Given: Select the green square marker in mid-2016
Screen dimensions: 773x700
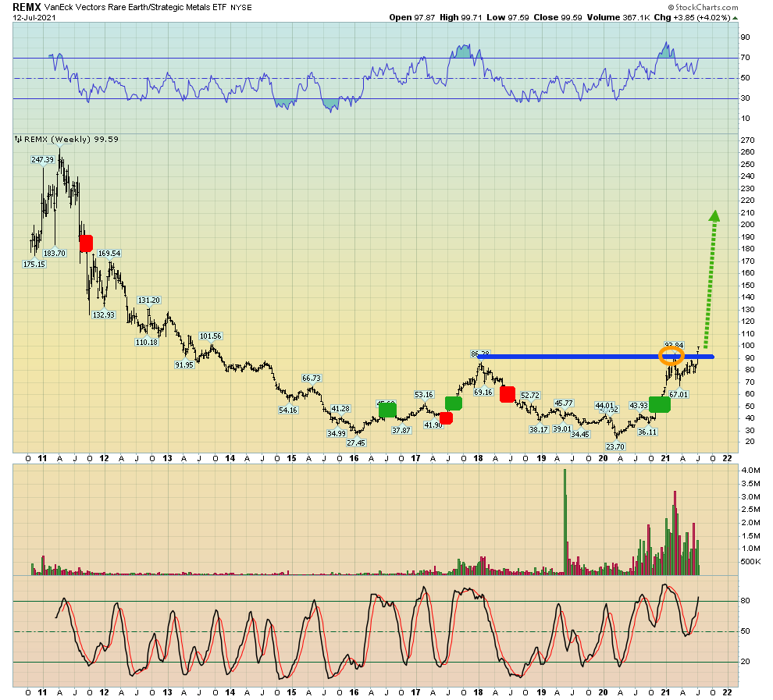Looking at the screenshot, I should click(387, 410).
